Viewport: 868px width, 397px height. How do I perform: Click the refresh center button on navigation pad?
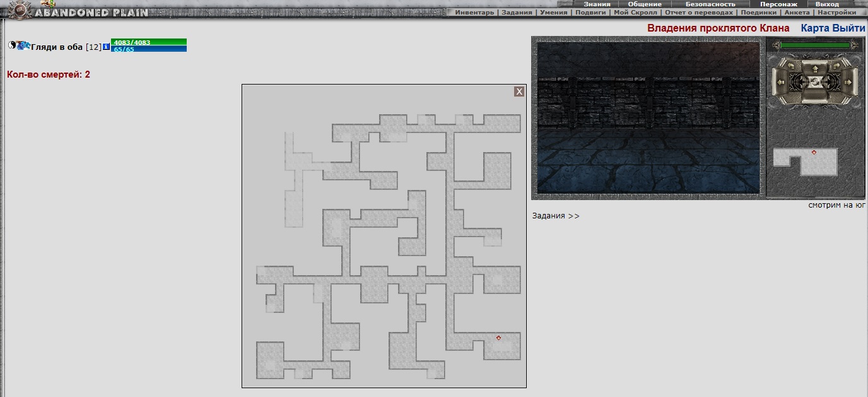[814, 82]
